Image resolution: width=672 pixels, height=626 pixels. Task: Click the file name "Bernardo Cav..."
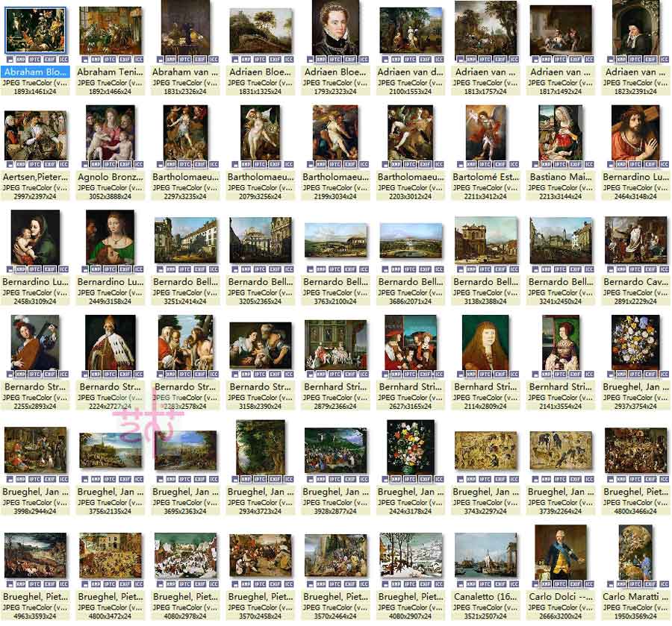[635, 282]
